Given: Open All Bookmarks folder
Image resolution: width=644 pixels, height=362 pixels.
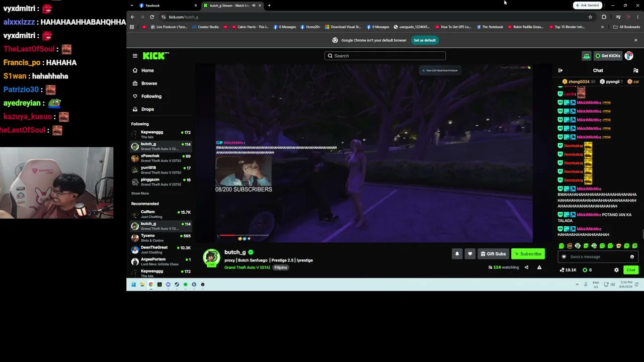Looking at the screenshot, I should point(626,27).
